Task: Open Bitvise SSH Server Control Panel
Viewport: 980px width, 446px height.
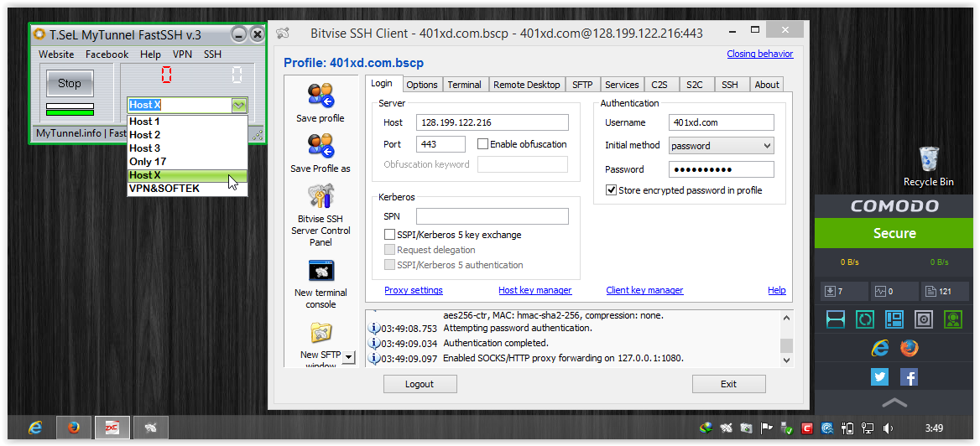Action: click(321, 196)
